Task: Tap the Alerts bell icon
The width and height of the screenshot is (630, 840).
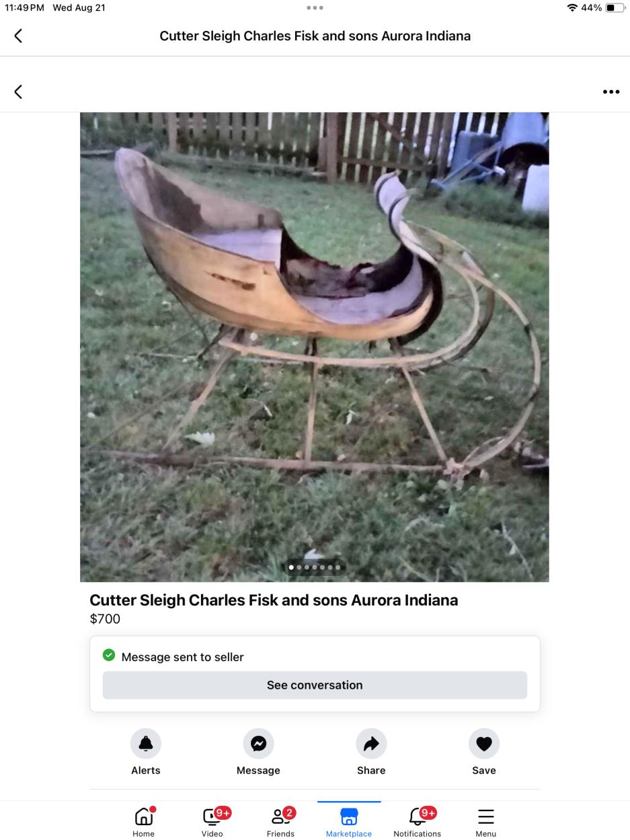Action: (146, 743)
